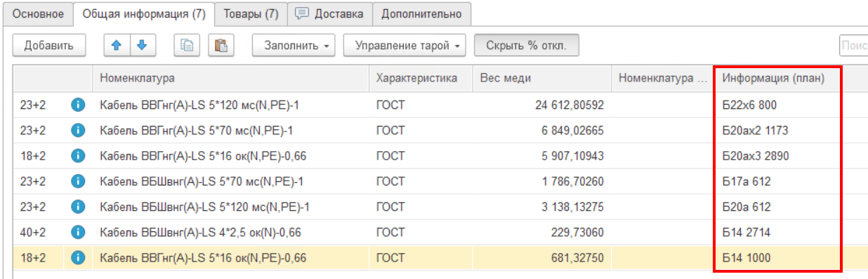Click the Информация (план) column header

click(x=777, y=78)
